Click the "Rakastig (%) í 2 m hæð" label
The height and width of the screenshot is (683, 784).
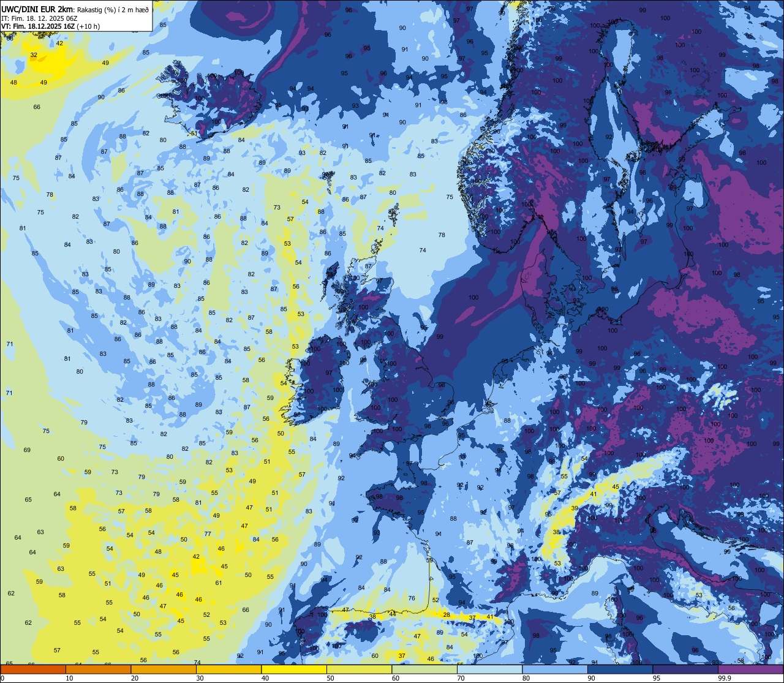[x=113, y=10]
